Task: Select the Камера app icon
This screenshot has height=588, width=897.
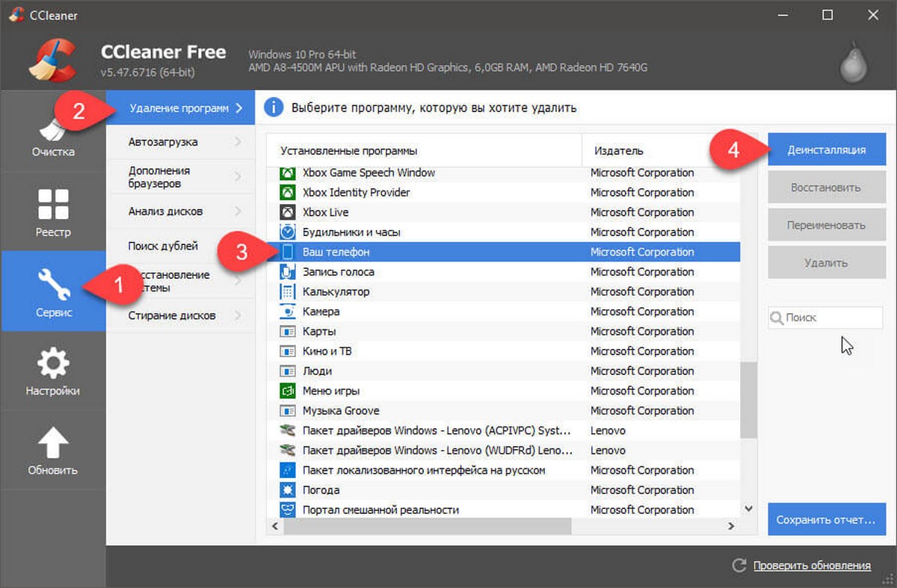Action: [x=288, y=312]
